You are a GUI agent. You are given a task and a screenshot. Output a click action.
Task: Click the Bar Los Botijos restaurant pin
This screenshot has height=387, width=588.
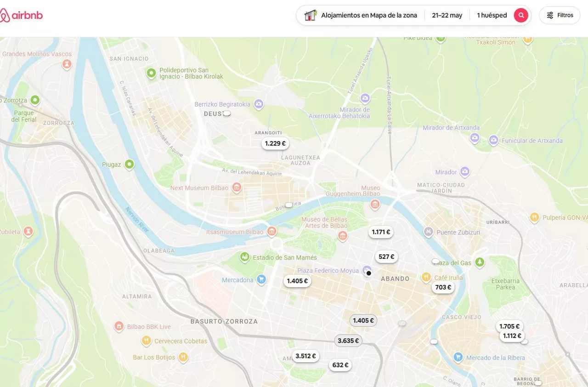click(183, 357)
